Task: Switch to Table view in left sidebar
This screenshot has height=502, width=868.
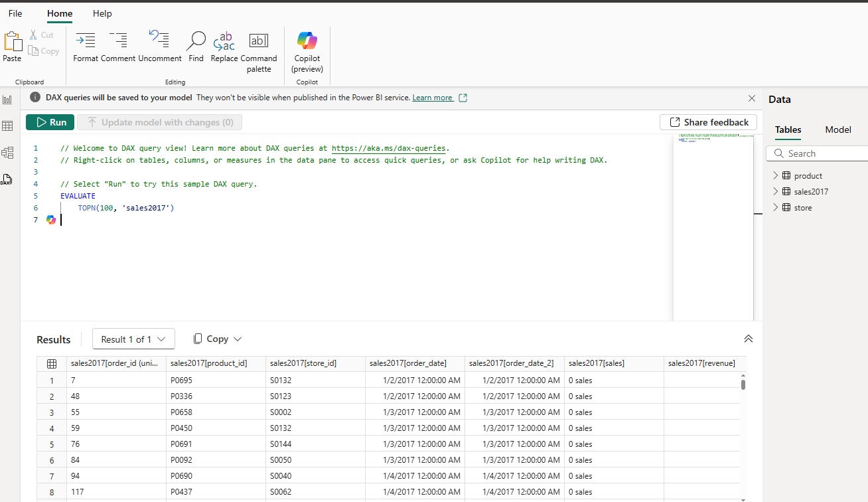Action: (x=7, y=126)
